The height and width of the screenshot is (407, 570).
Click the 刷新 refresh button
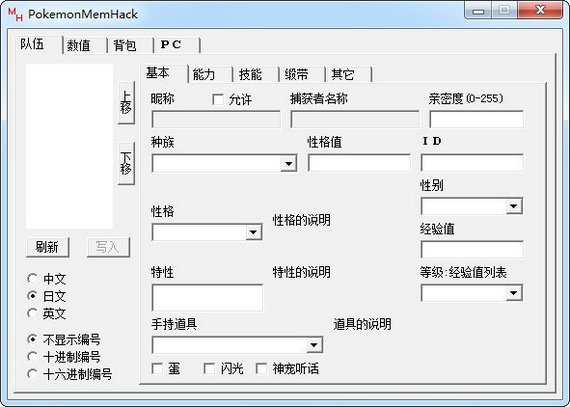[48, 247]
